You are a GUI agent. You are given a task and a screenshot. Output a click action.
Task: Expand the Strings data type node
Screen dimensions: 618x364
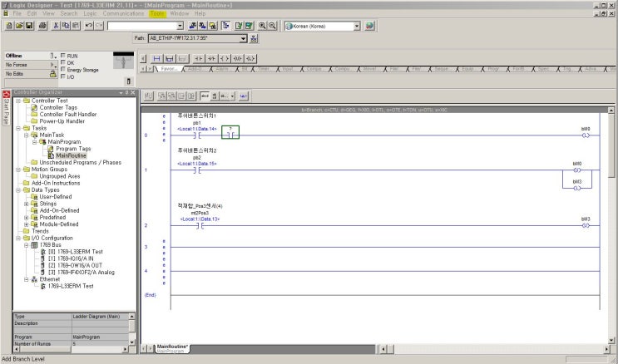pyautogui.click(x=27, y=203)
